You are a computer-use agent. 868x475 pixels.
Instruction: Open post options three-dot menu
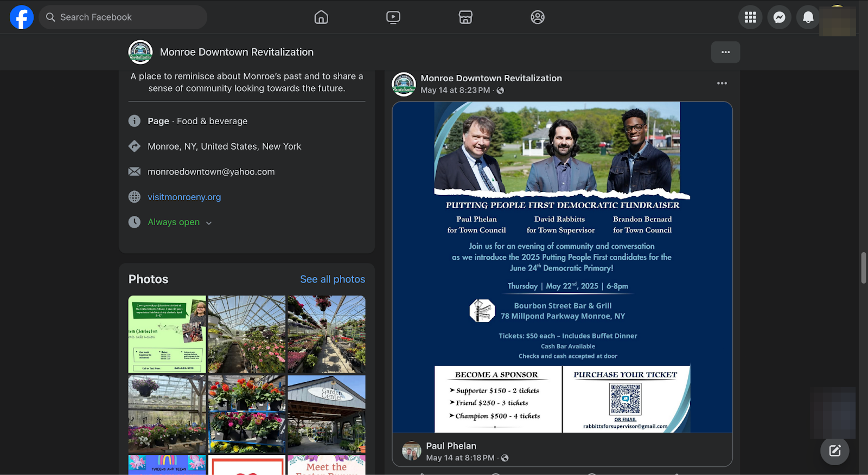click(722, 83)
